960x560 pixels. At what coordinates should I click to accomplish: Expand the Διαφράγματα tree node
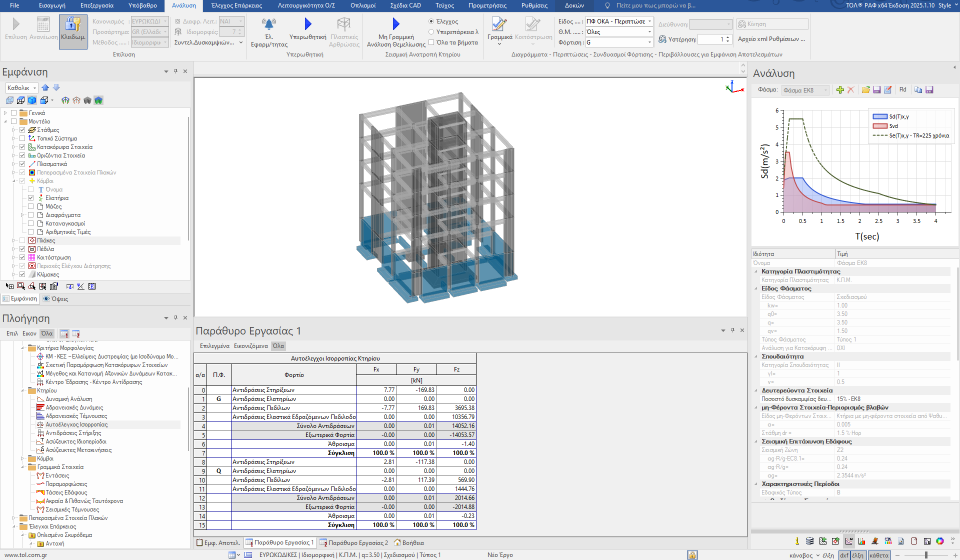22,215
